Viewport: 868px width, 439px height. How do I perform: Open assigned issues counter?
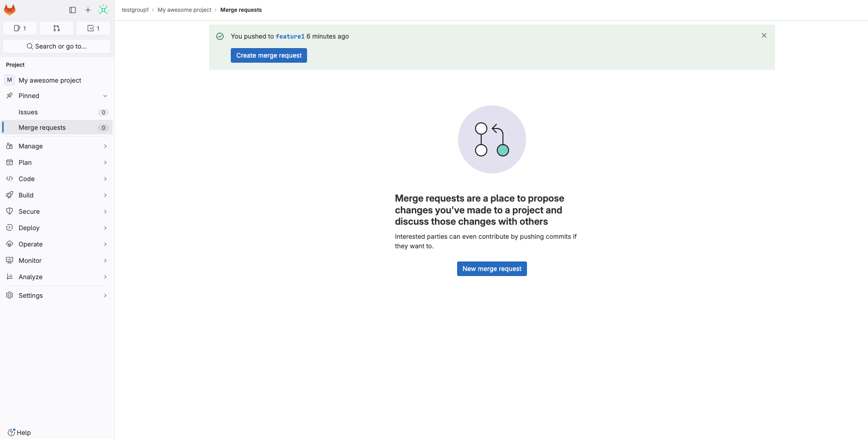[x=20, y=28]
